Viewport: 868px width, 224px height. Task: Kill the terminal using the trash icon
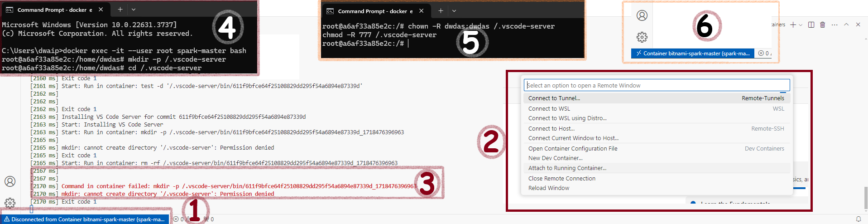click(x=823, y=24)
